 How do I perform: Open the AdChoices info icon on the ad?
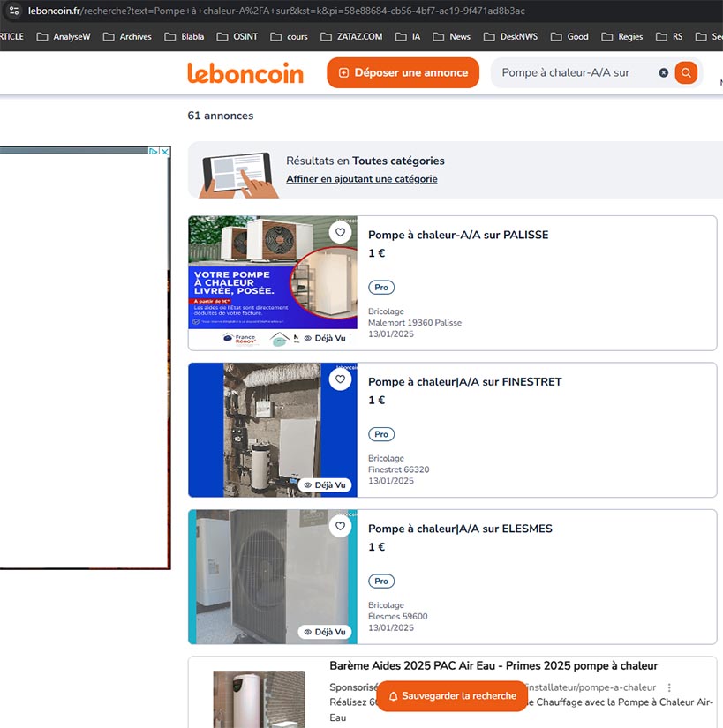tap(154, 152)
